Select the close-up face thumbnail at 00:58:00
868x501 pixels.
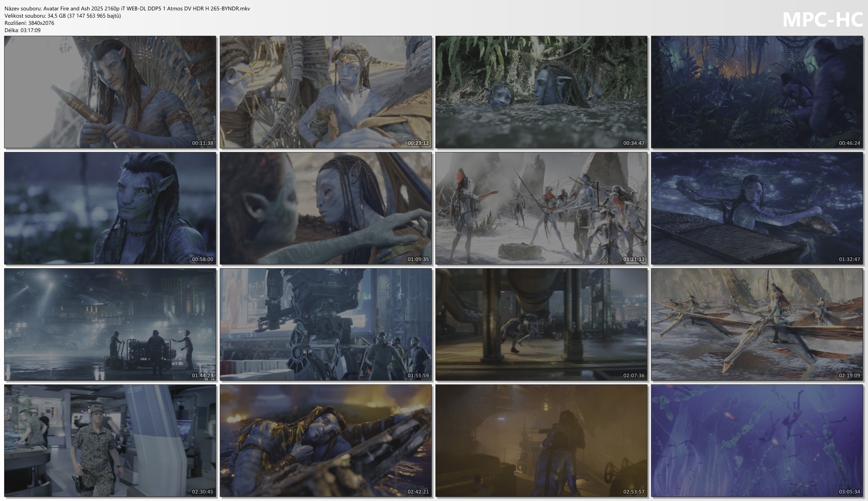click(110, 208)
